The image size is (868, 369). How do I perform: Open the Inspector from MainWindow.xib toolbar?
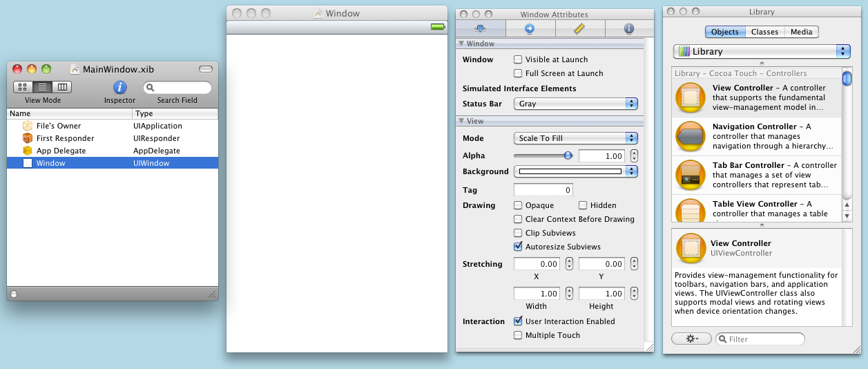[119, 87]
